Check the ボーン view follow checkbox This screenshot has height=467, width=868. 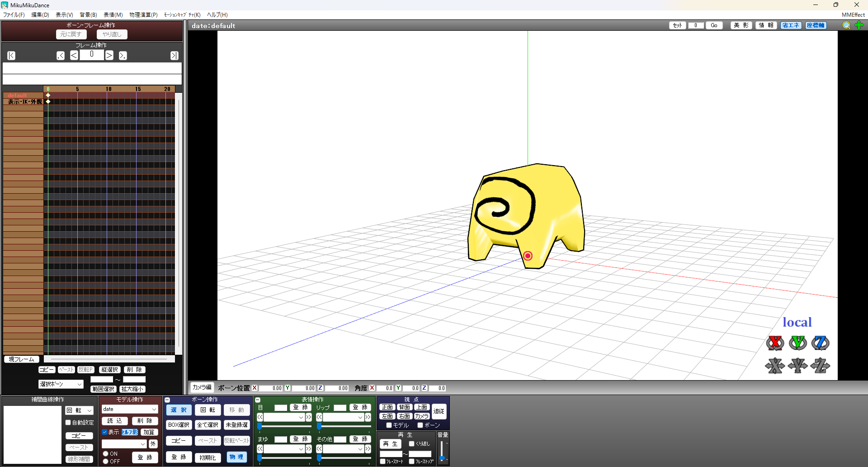pyautogui.click(x=420, y=425)
